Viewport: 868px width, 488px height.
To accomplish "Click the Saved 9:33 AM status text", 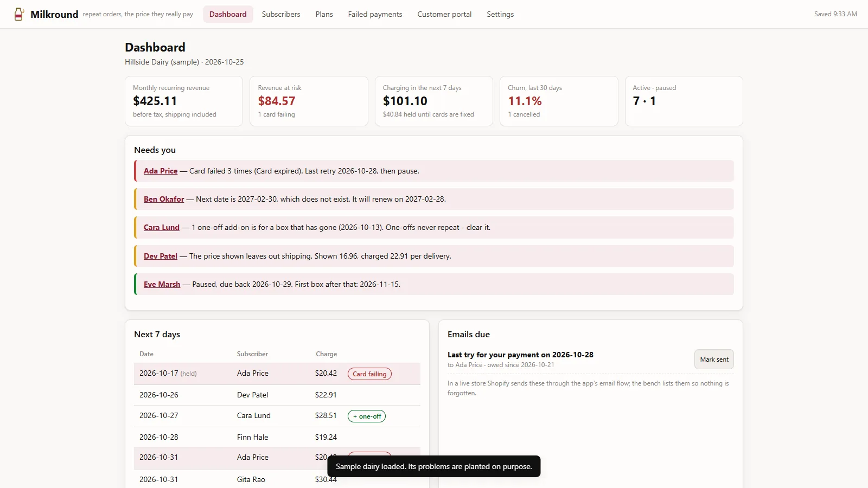I will tap(835, 14).
